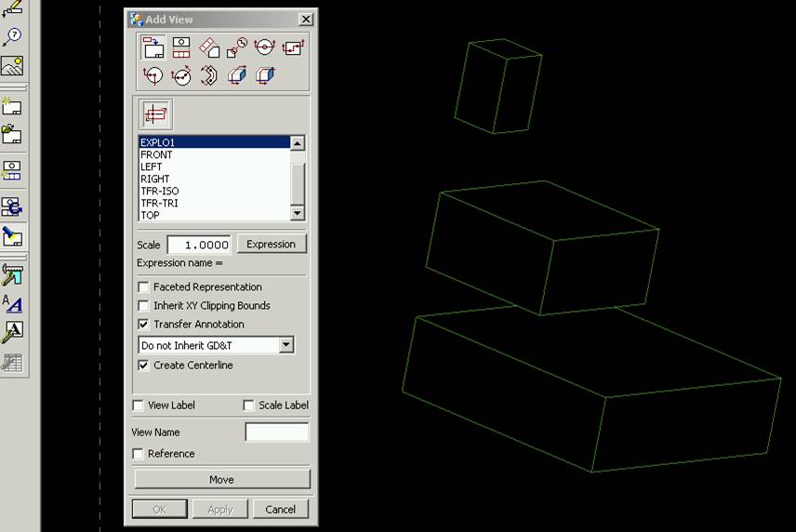The image size is (796, 532).
Task: Select the Half Section Cut icon
Action: 153,75
